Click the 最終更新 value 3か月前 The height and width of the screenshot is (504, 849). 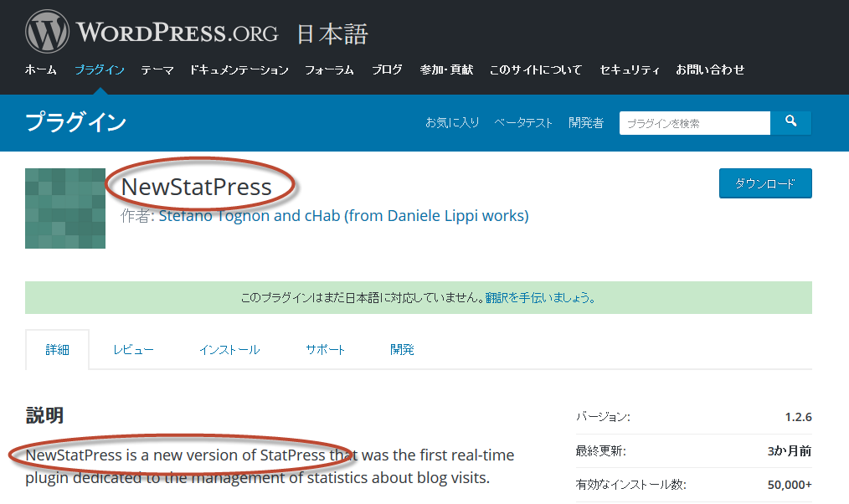[x=790, y=451]
